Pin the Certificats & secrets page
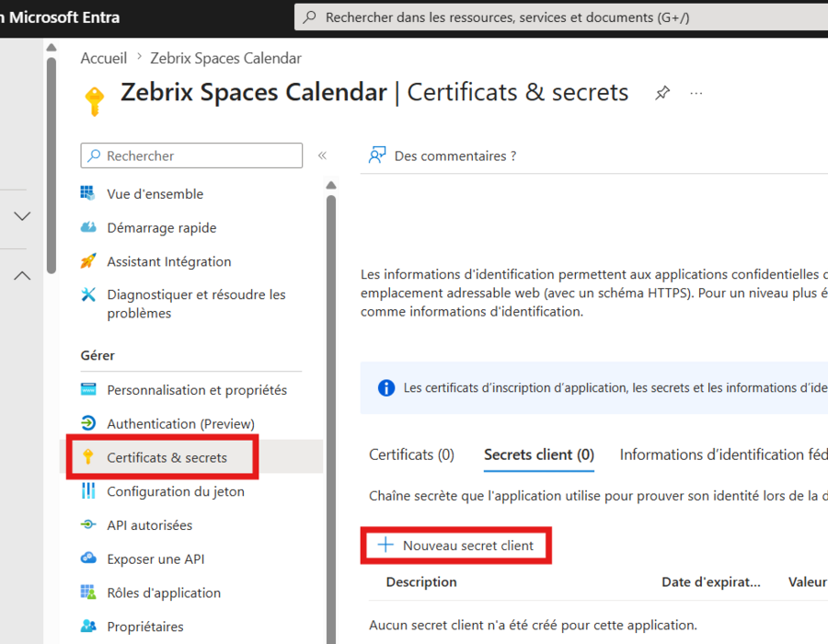Viewport: 828px width, 644px height. (662, 93)
